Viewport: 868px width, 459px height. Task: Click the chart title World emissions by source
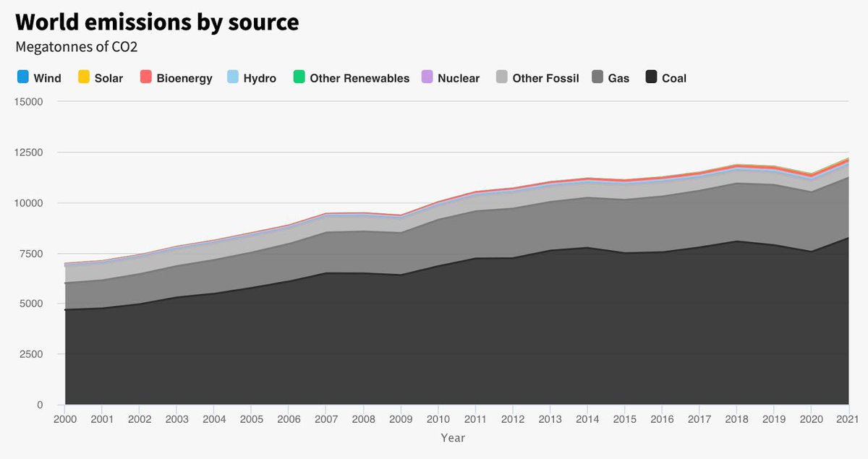pos(157,22)
